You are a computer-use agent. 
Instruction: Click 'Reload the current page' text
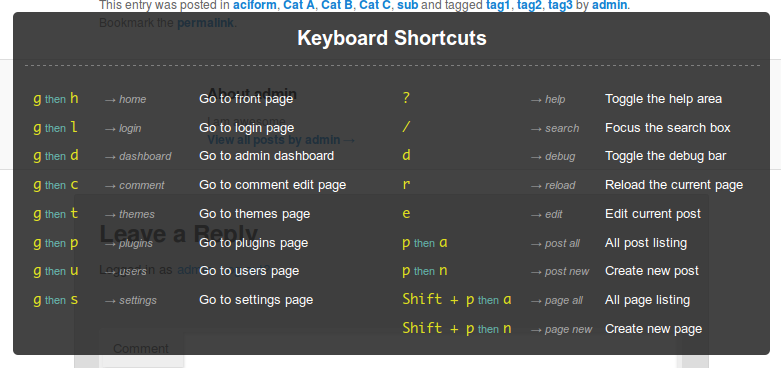[674, 185]
